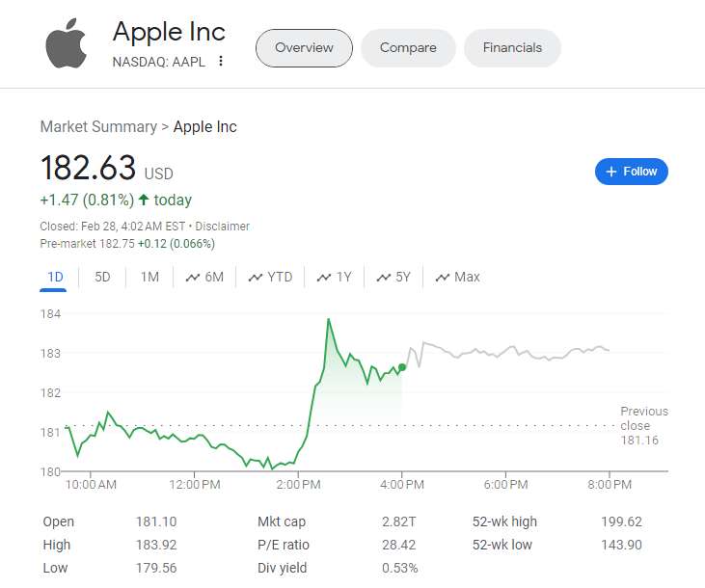Image resolution: width=705 pixels, height=588 pixels.
Task: Click the trend icon next to Max
Action: (443, 278)
